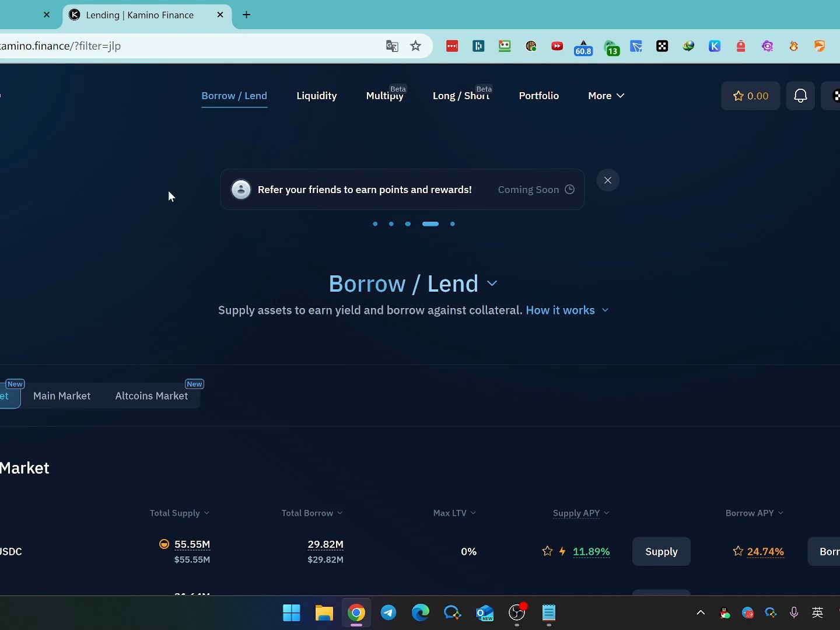Open the red LastPass extension icon
The image size is (840, 630).
pos(452,46)
